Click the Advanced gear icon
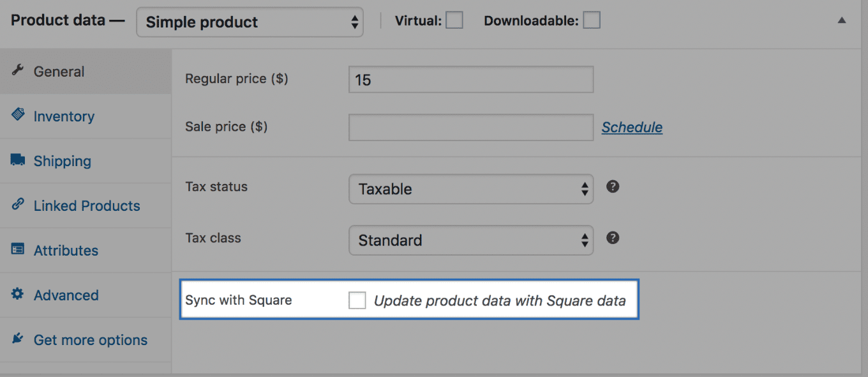Viewport: 868px width, 377px height. tap(18, 294)
